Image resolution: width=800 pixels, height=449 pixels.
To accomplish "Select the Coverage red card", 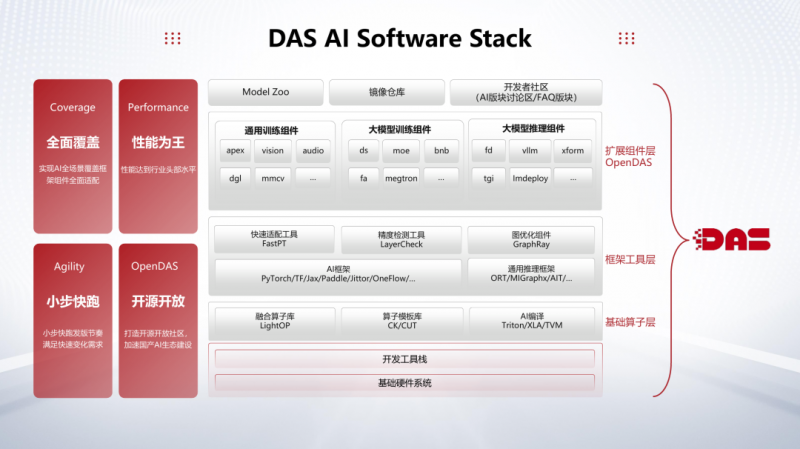I will tap(73, 155).
